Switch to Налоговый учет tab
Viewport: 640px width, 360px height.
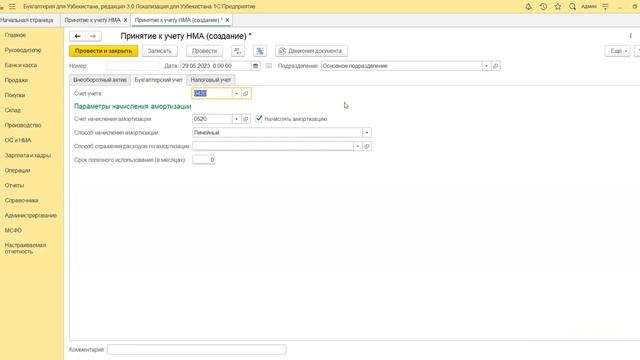pyautogui.click(x=211, y=80)
